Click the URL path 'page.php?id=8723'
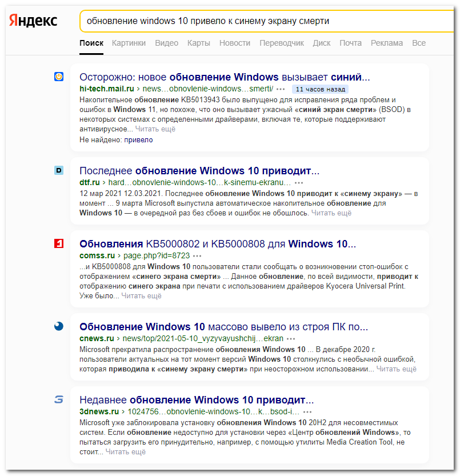 click(x=157, y=255)
